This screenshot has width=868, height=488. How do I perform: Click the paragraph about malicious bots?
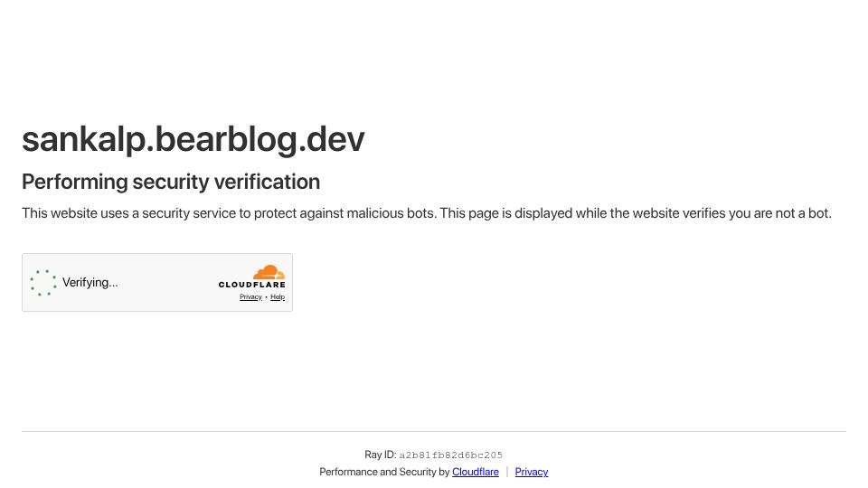[x=426, y=213]
